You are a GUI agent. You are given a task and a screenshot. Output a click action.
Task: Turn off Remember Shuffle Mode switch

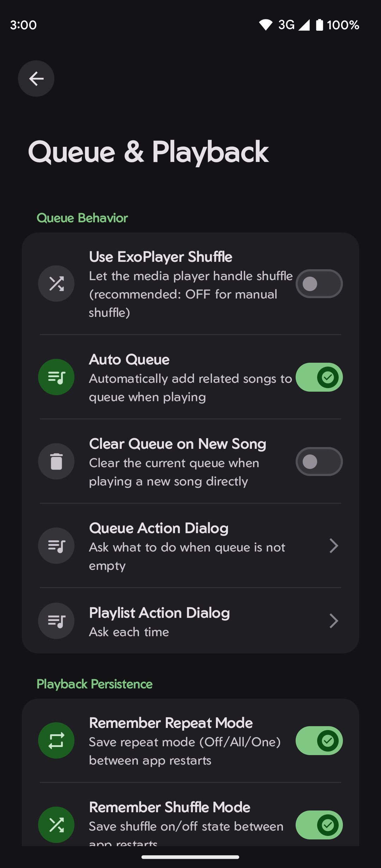(x=319, y=825)
